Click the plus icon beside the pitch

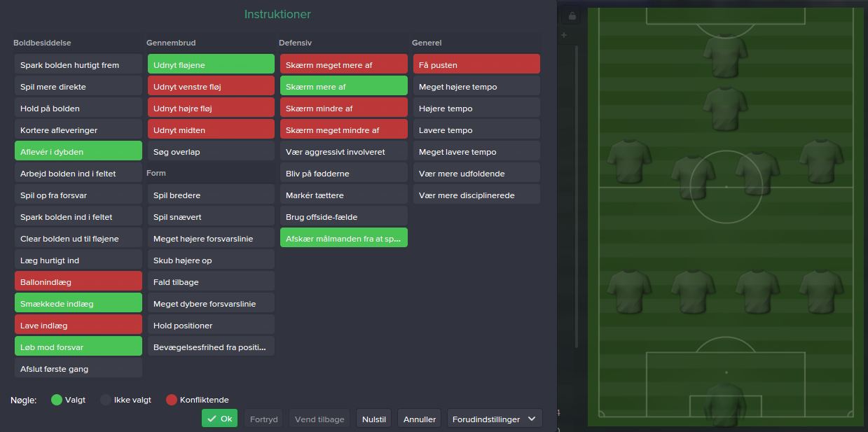click(564, 35)
